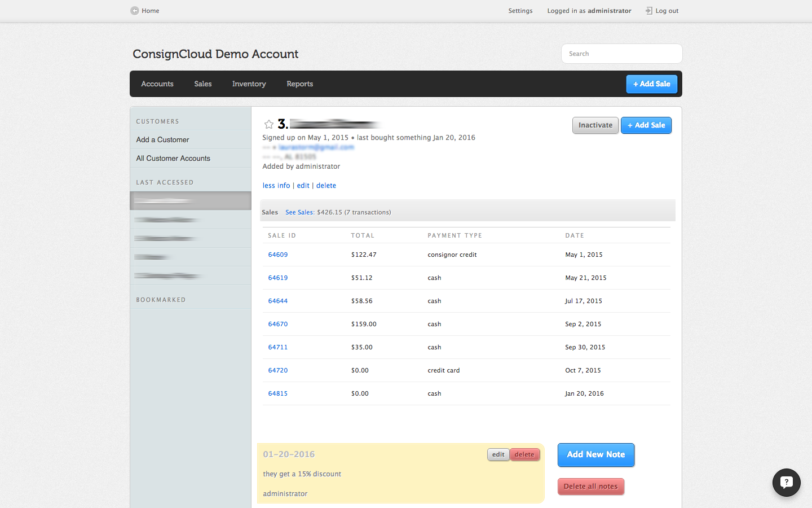
Task: Open the Accounts menu
Action: (x=157, y=84)
